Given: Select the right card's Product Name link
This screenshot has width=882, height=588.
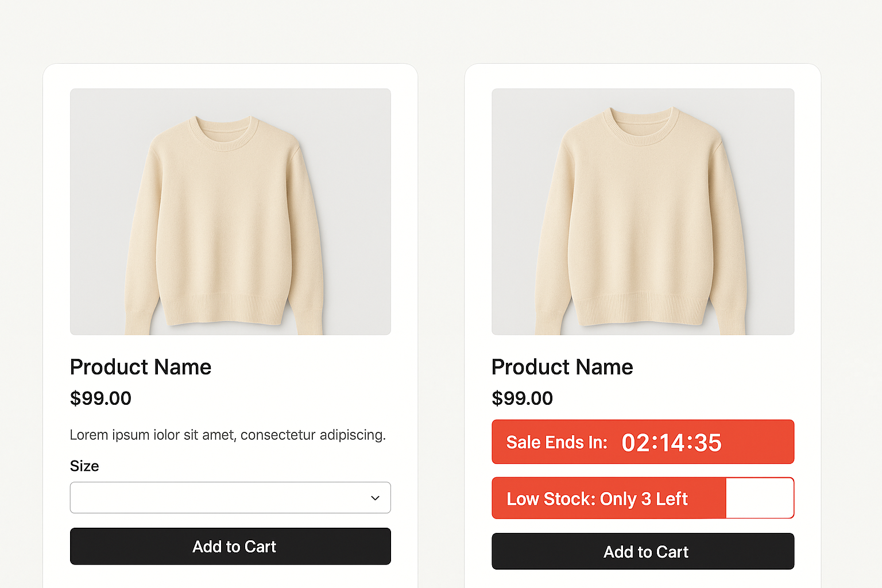Looking at the screenshot, I should pos(562,367).
